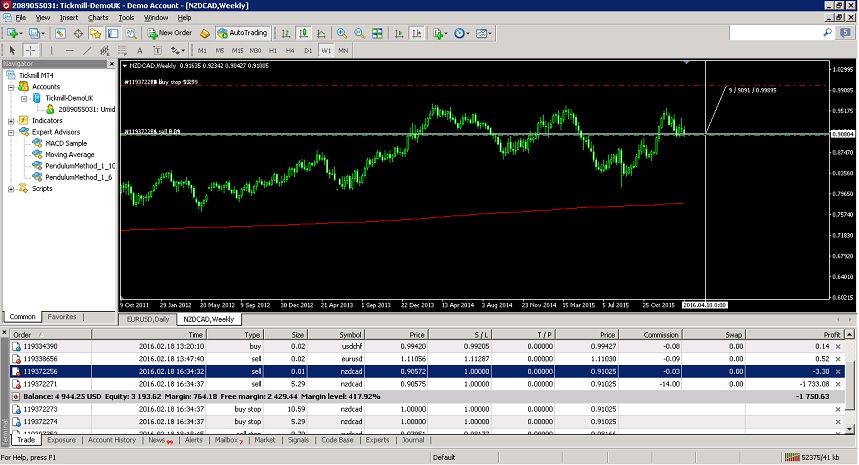Toggle the Terminal panel icon

(113, 33)
